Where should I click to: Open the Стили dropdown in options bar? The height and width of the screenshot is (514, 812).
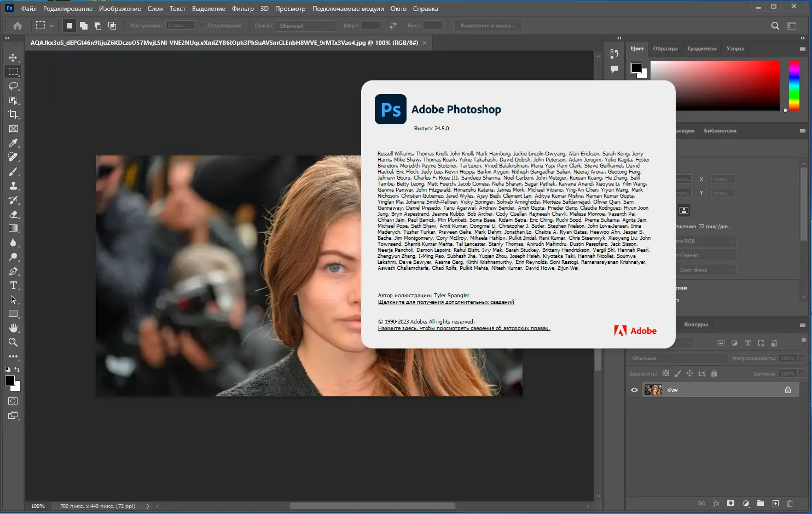tap(305, 25)
